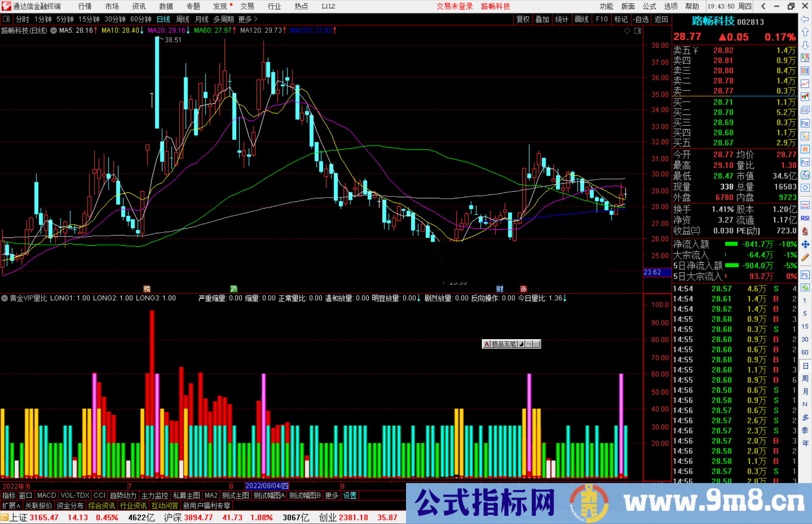812x524 pixels.
Task: Toggle the 30 minute period in sidebar
Action: coord(805,340)
